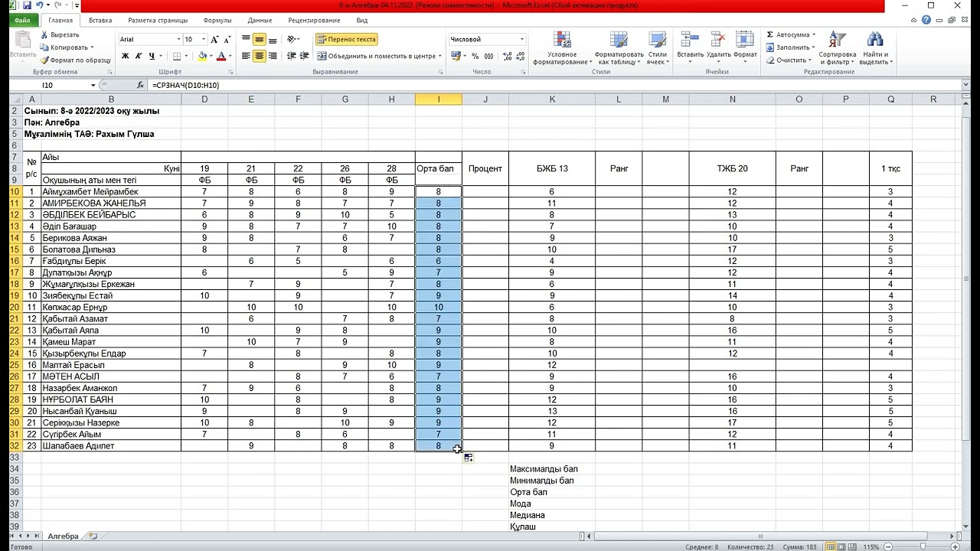
Task: Open the Разметка страницы tab
Action: (158, 20)
